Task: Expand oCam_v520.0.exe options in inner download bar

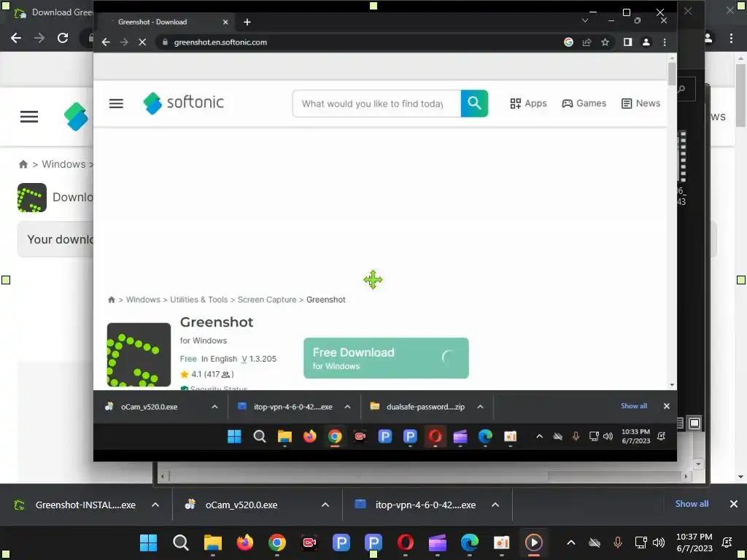Action: coord(214,407)
